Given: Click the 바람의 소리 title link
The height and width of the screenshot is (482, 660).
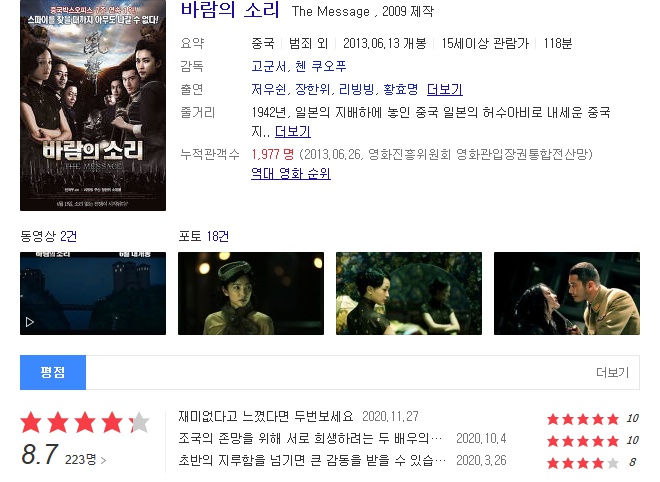Looking at the screenshot, I should pyautogui.click(x=230, y=10).
